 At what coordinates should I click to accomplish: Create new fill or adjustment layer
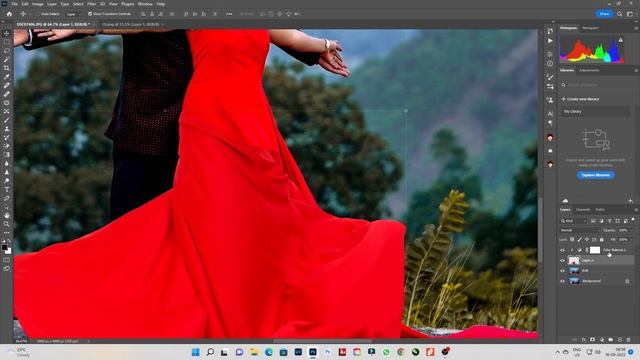[x=602, y=340]
